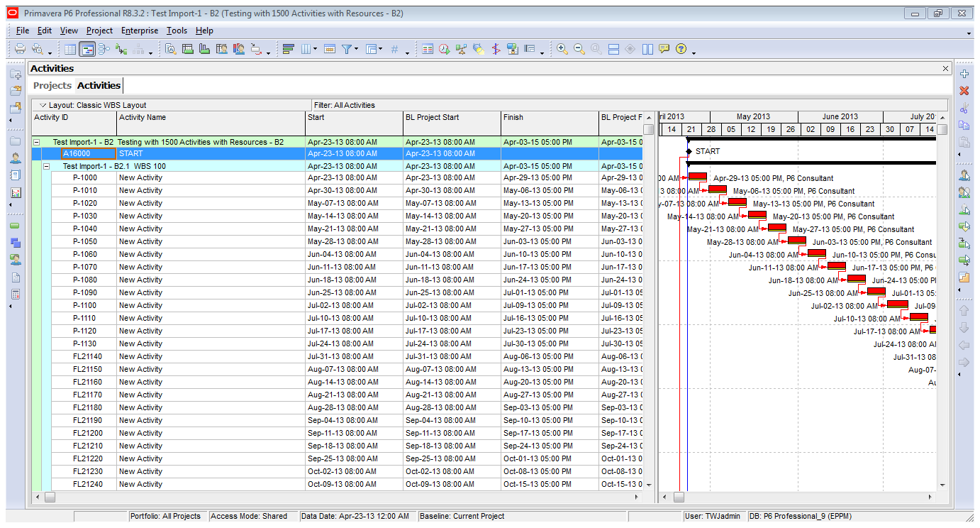Collapse the Test Import-1 - B2 project row

coord(37,142)
